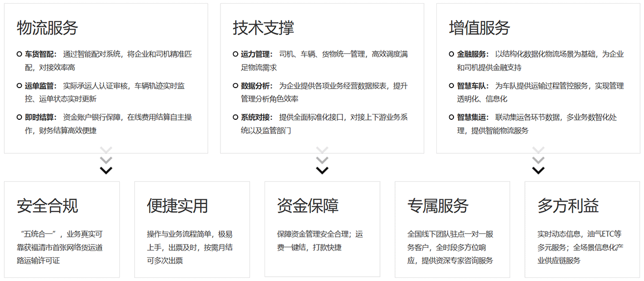
Task: Click the text 业供应链服务
Action: pos(559,261)
